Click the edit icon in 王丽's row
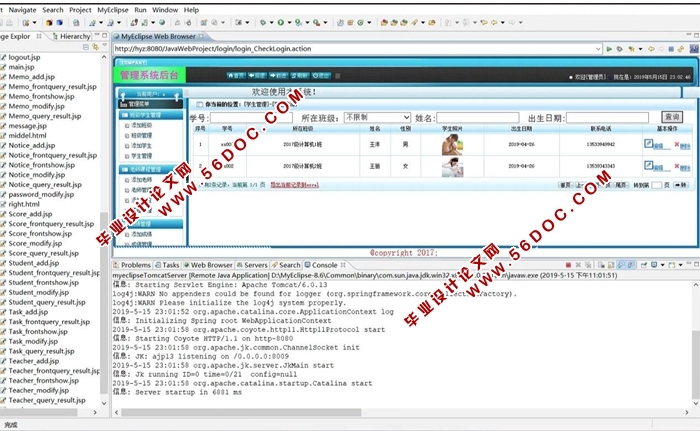700x431 pixels. (649, 165)
